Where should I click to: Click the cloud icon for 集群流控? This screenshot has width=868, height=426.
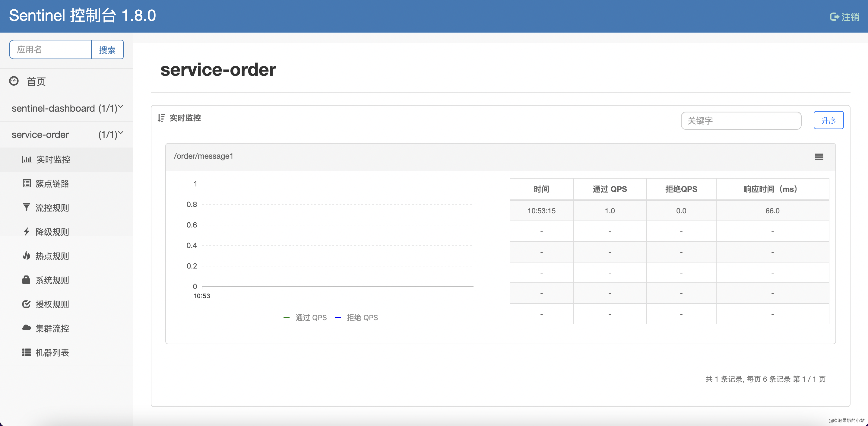click(x=27, y=328)
